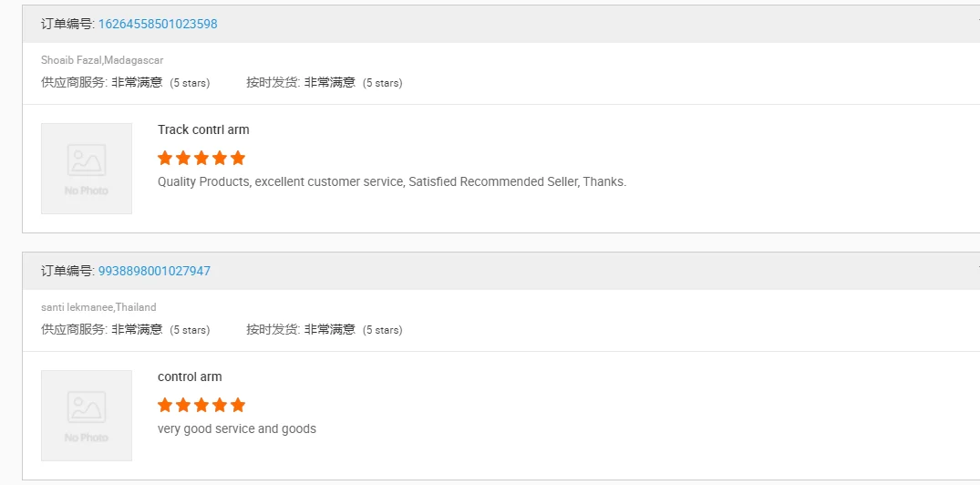Image resolution: width=980 pixels, height=485 pixels.
Task: Open order number 16264558501023598 link
Action: pyautogui.click(x=158, y=24)
